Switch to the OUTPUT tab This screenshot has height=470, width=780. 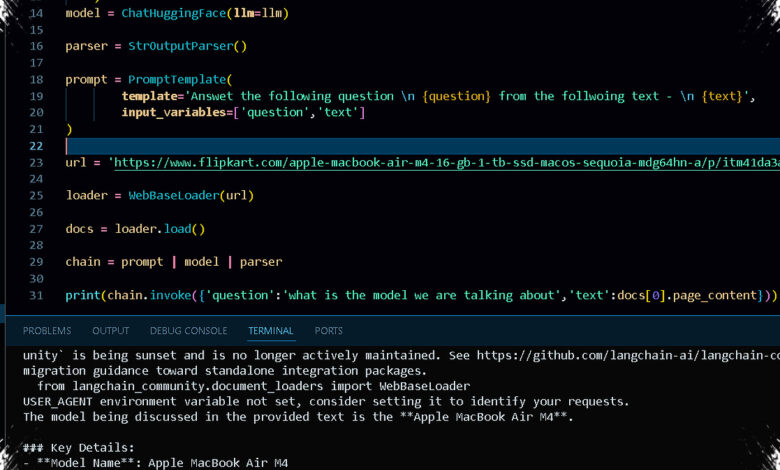110,331
